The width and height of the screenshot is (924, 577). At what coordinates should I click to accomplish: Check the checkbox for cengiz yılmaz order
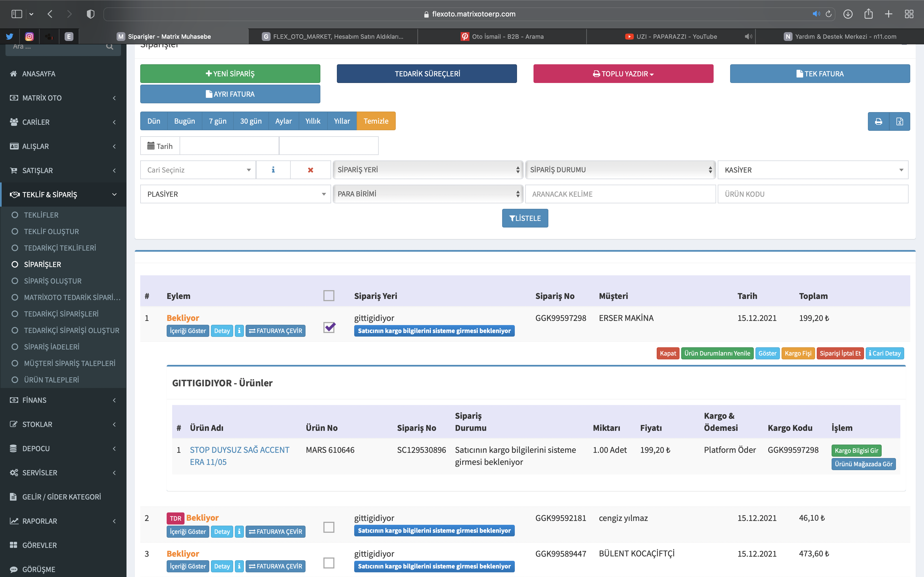click(329, 527)
